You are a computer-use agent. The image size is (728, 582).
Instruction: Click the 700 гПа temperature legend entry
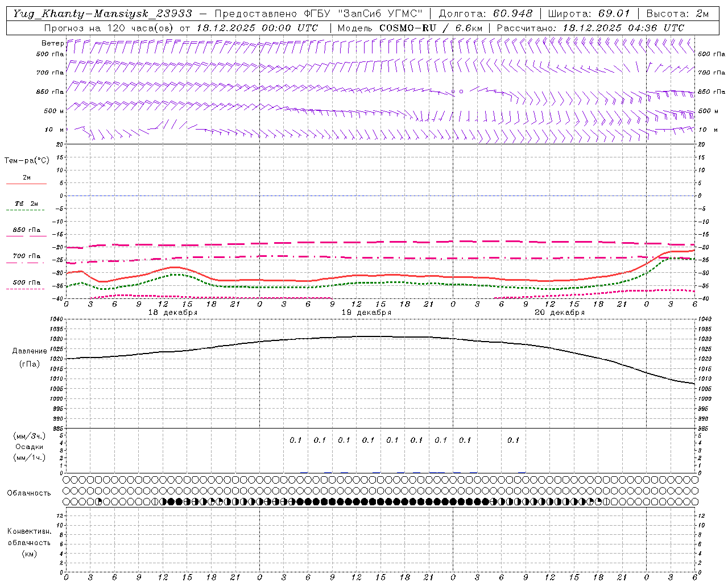click(27, 256)
